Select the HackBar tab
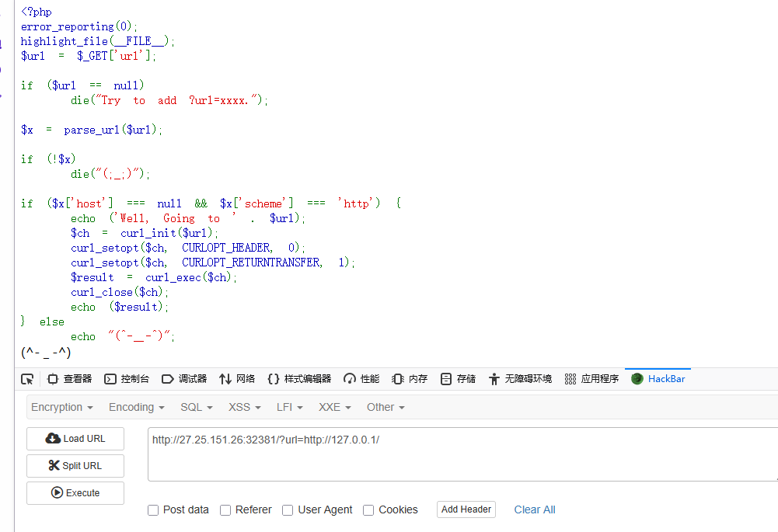The height and width of the screenshot is (532, 778). click(658, 379)
